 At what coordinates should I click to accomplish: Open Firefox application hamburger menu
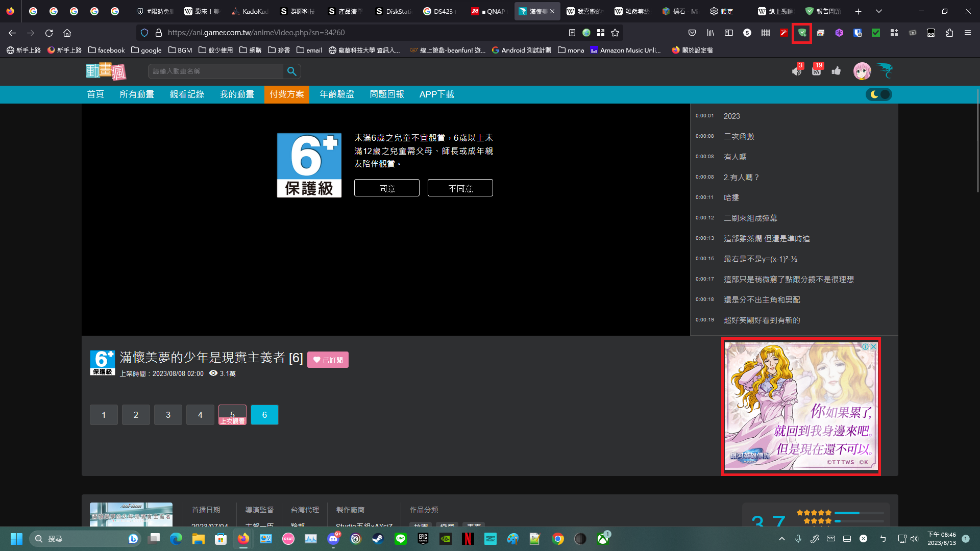[968, 33]
